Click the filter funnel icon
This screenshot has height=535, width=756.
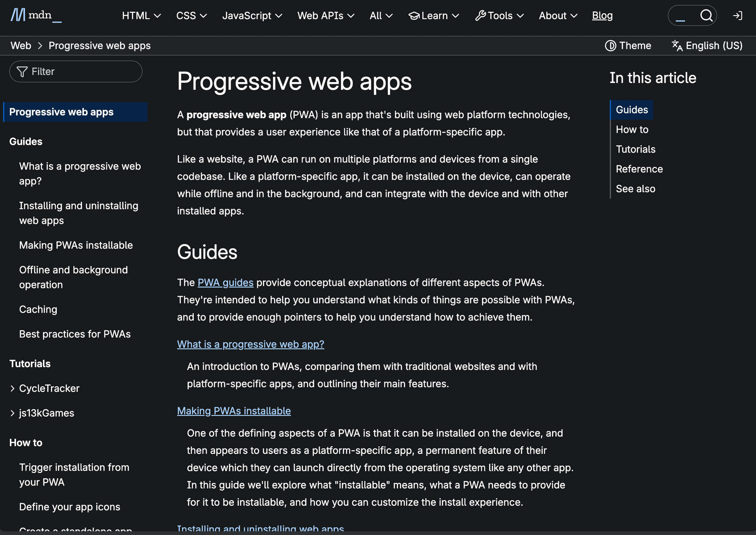point(22,72)
